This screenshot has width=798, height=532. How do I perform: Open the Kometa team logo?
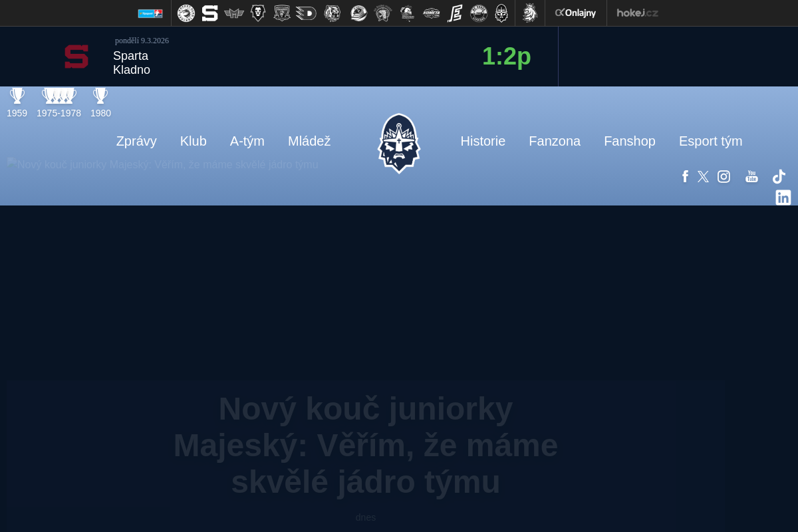[432, 13]
